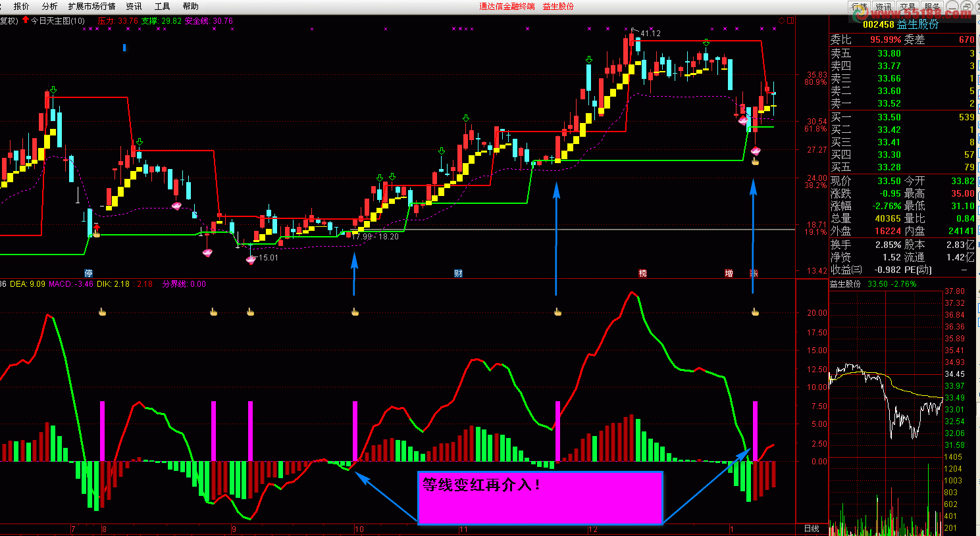Click the 压力: 33.76 indicator value

pyautogui.click(x=118, y=21)
